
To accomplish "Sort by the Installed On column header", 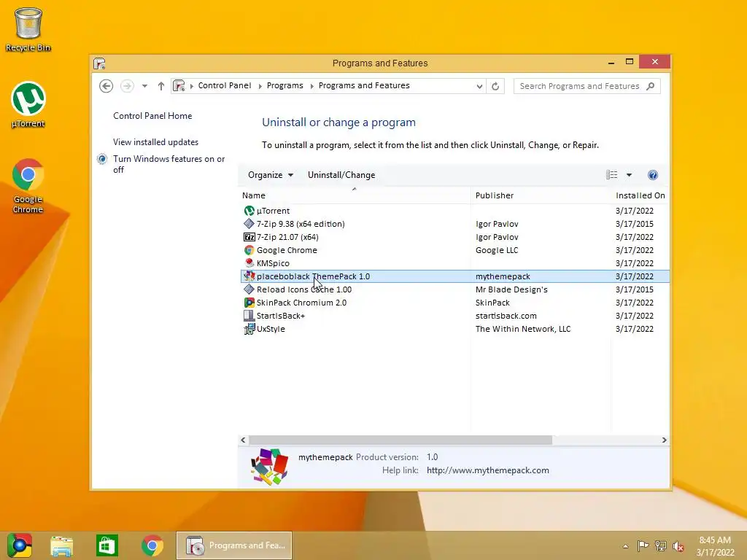I will pyautogui.click(x=640, y=195).
